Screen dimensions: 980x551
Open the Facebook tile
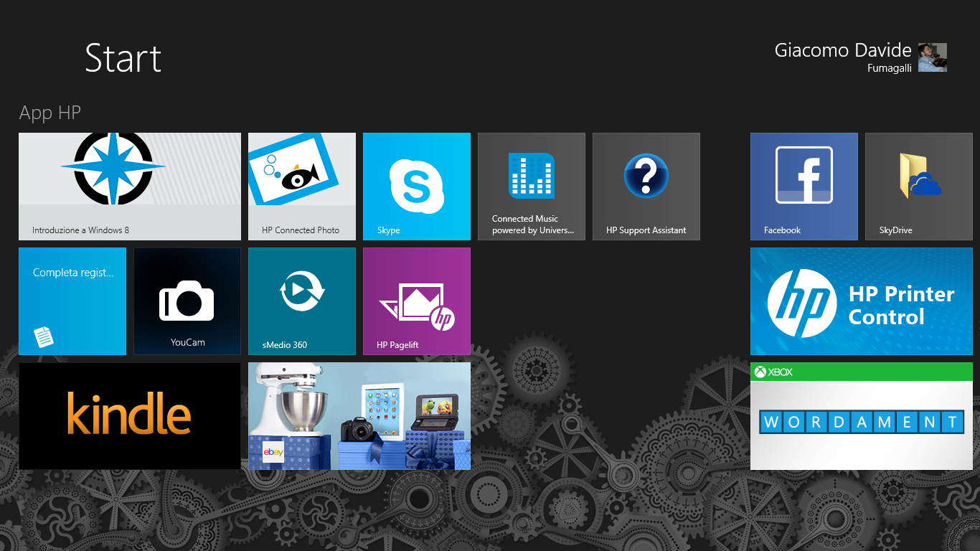point(804,187)
